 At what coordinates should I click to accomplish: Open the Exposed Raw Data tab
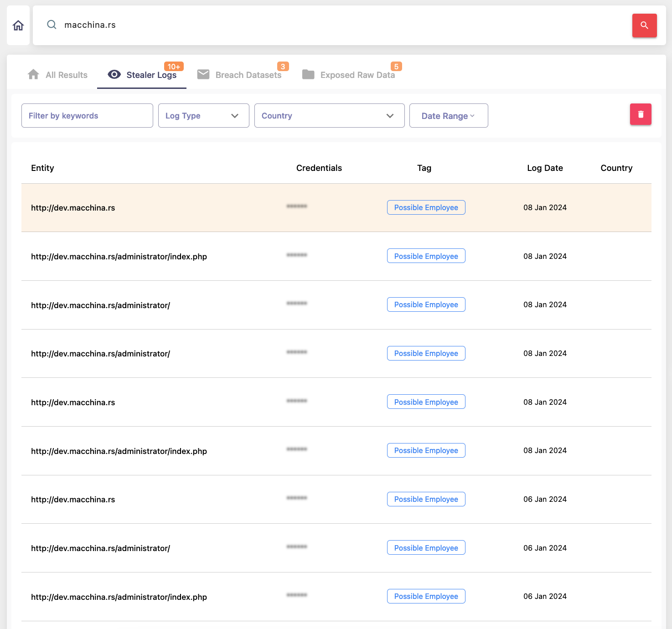tap(349, 75)
